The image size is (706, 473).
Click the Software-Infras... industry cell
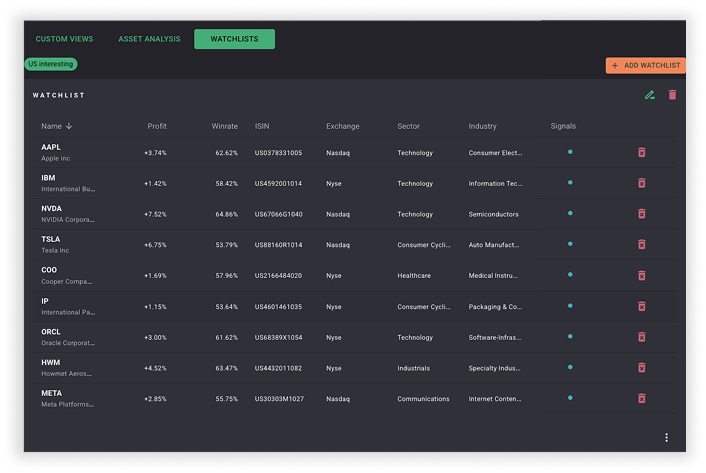pyautogui.click(x=495, y=338)
